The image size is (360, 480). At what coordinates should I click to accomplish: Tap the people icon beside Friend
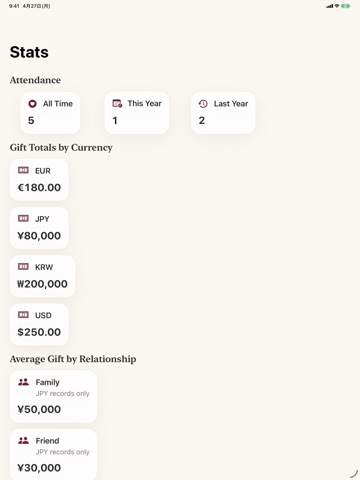(23, 440)
